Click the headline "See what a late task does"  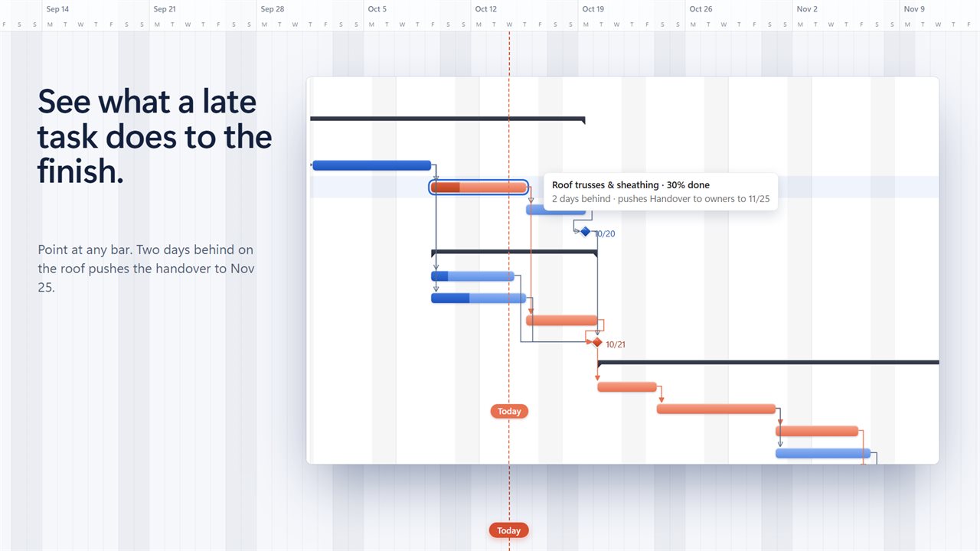tap(155, 135)
